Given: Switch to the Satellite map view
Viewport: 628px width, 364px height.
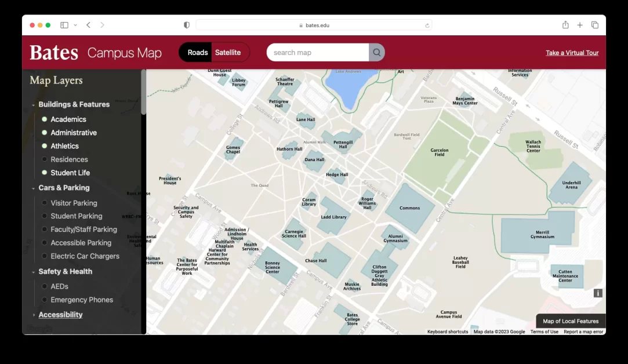Looking at the screenshot, I should (228, 52).
